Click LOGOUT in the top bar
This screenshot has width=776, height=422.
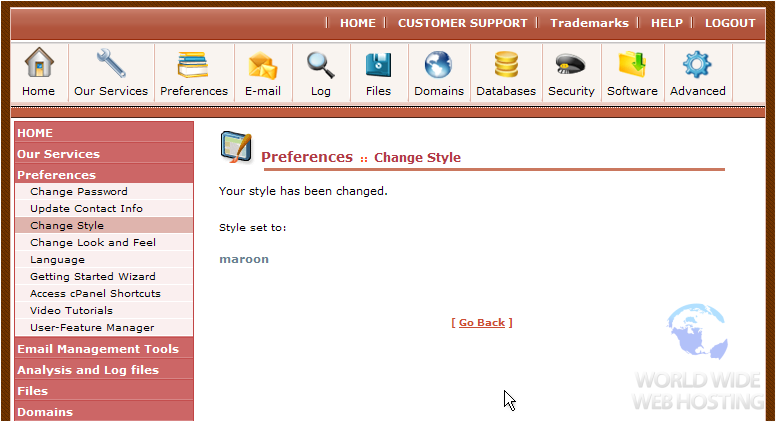tap(730, 23)
